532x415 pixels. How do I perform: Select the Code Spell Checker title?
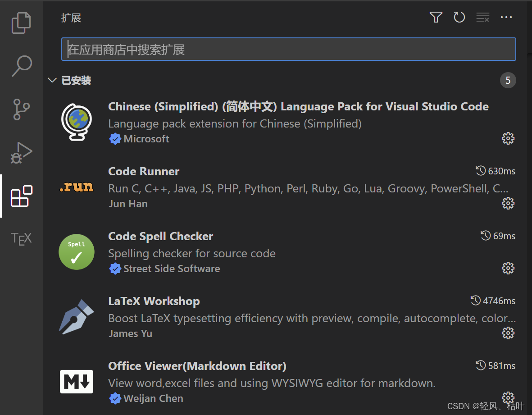tap(160, 236)
